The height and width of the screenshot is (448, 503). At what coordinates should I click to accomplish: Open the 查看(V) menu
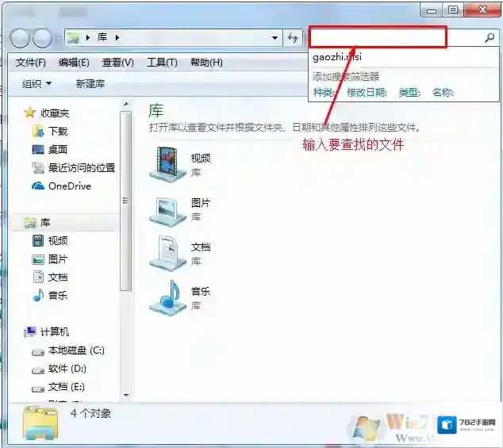(117, 62)
